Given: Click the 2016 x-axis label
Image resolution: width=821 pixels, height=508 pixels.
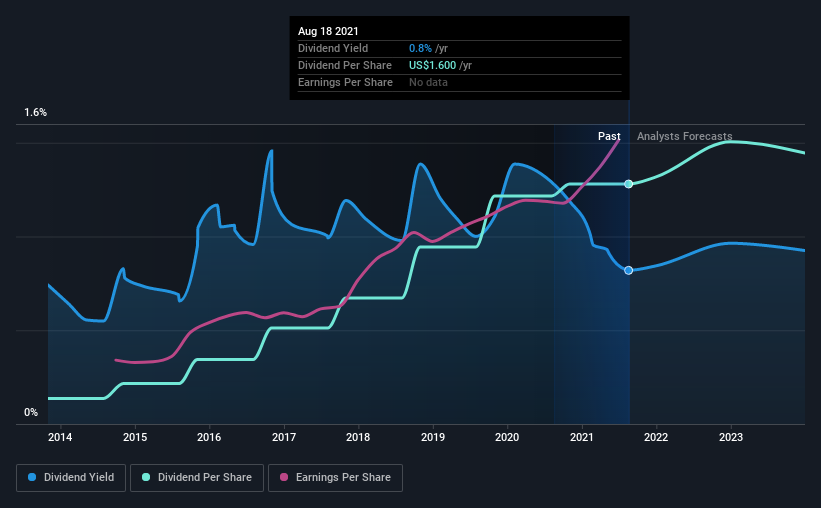Looking at the screenshot, I should [209, 437].
